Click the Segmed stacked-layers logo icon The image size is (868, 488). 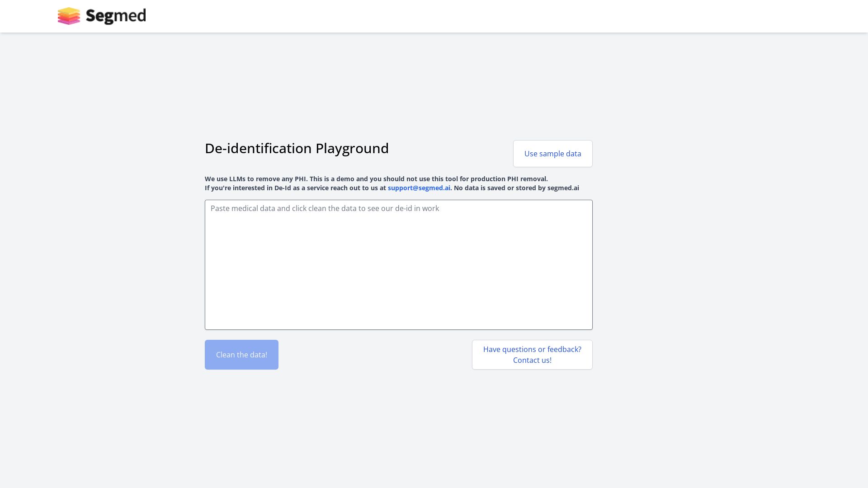pyautogui.click(x=69, y=16)
